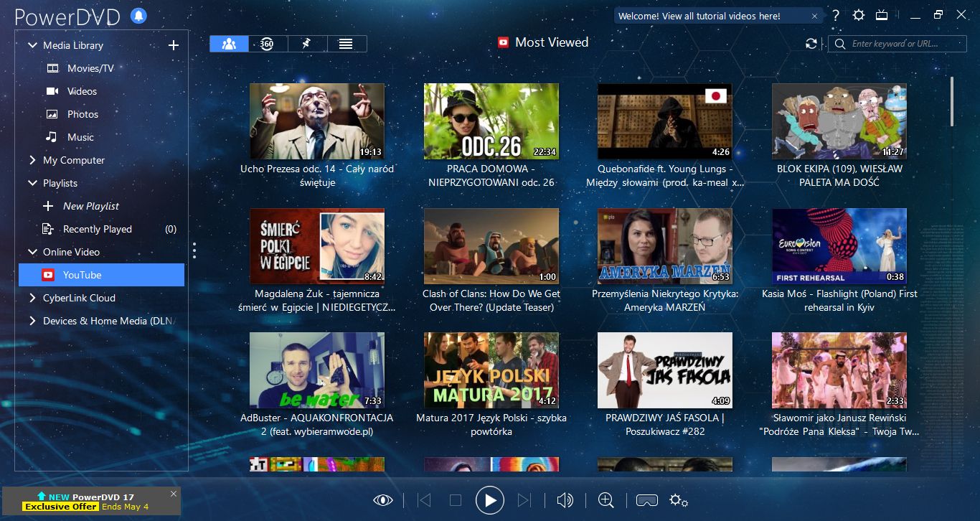980x521 pixels.
Task: Stop playback
Action: click(x=456, y=500)
